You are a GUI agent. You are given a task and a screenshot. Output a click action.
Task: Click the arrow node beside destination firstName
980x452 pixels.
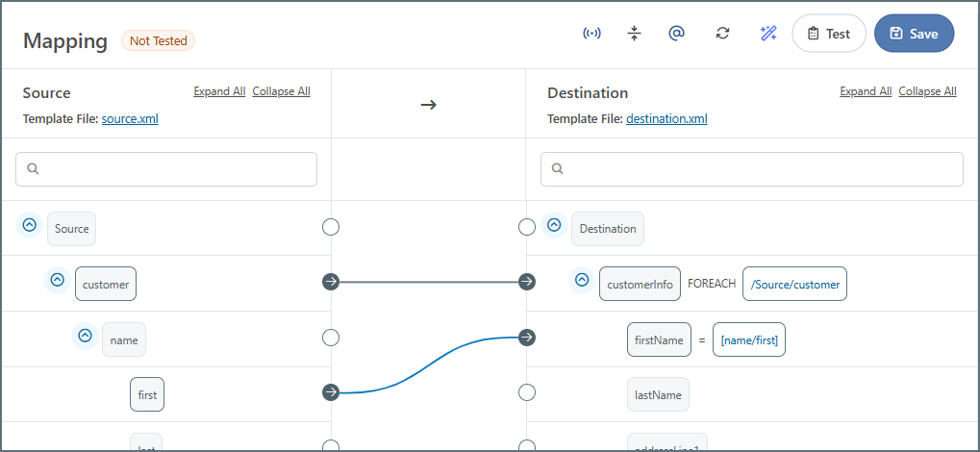coord(527,338)
